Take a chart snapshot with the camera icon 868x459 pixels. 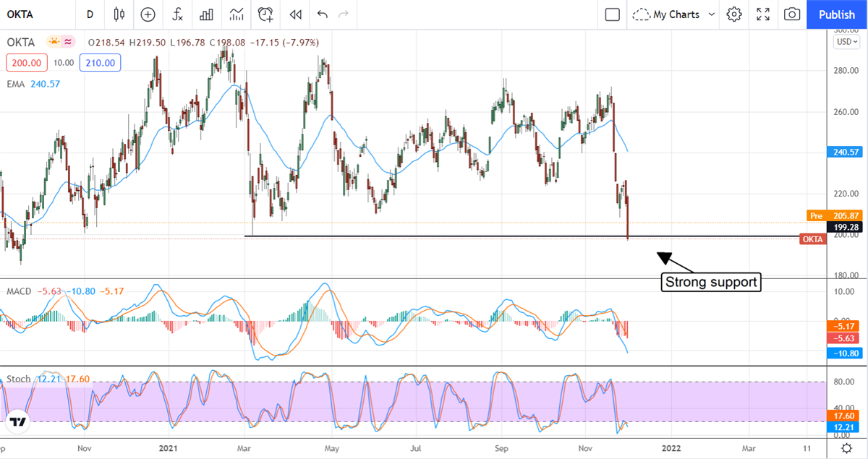[791, 14]
